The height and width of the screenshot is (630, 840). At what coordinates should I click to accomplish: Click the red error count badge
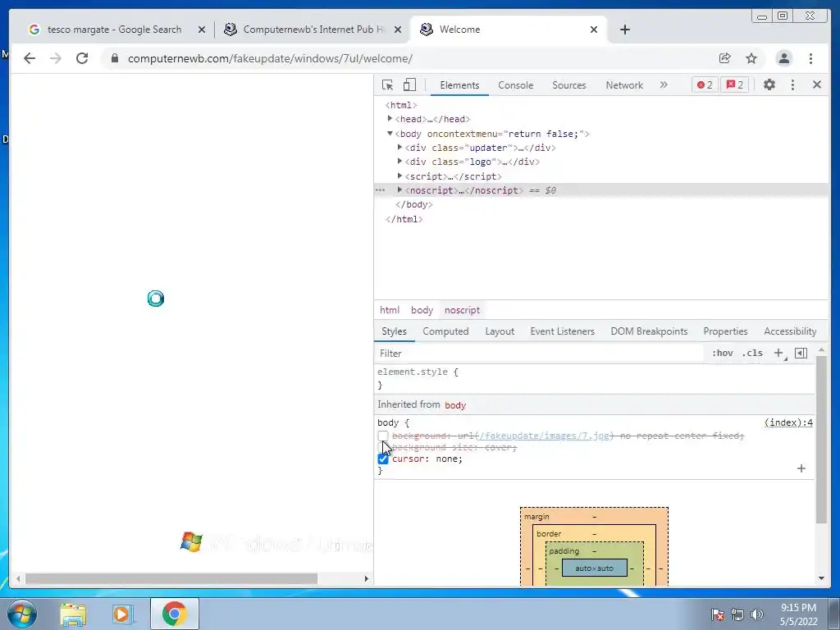(x=705, y=84)
